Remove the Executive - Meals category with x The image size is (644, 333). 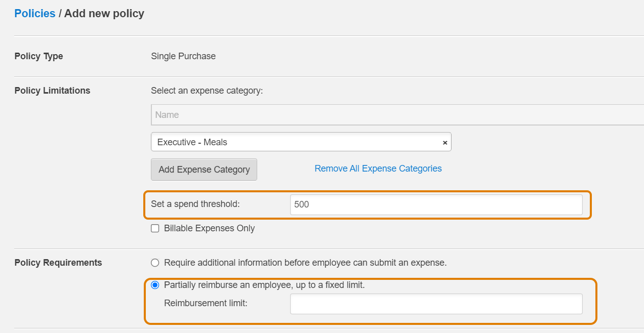click(x=445, y=143)
